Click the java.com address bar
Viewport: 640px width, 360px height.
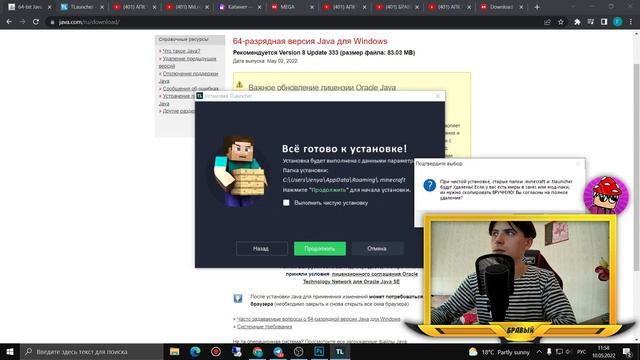click(x=294, y=22)
